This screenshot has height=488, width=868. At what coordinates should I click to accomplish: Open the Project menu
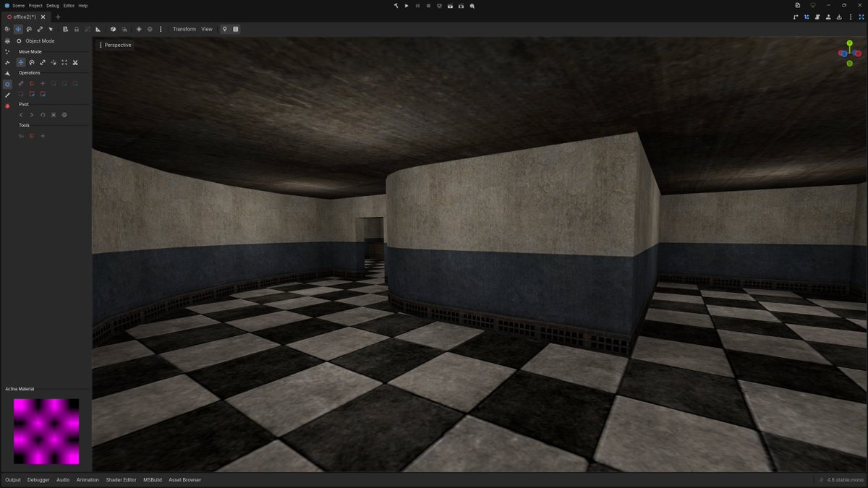(35, 5)
